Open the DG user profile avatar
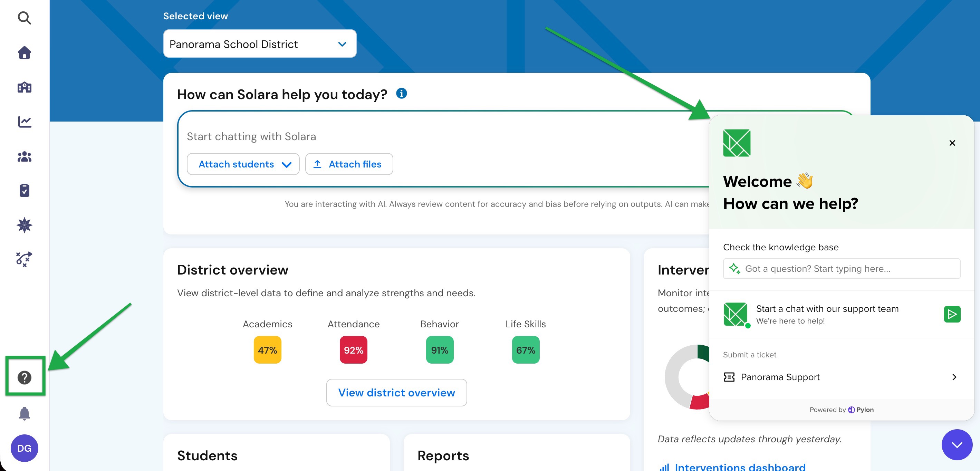Image resolution: width=980 pixels, height=471 pixels. [x=25, y=448]
